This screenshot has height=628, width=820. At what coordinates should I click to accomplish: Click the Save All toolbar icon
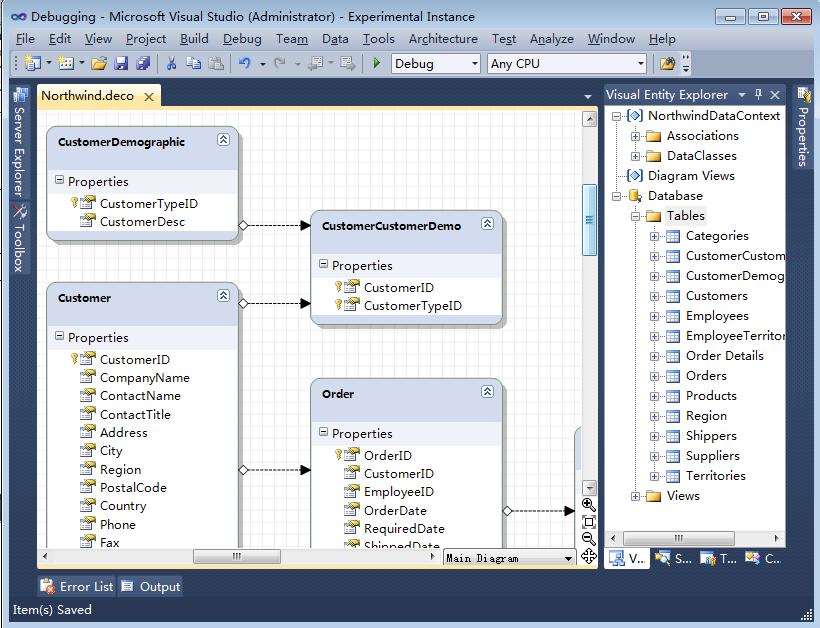coord(143,63)
